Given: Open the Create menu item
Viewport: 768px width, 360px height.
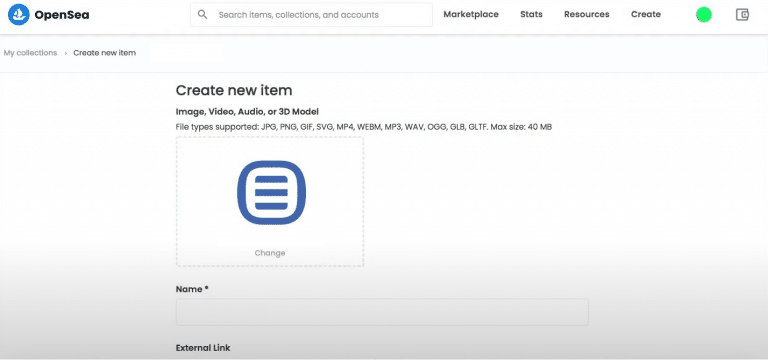Looking at the screenshot, I should pyautogui.click(x=646, y=14).
